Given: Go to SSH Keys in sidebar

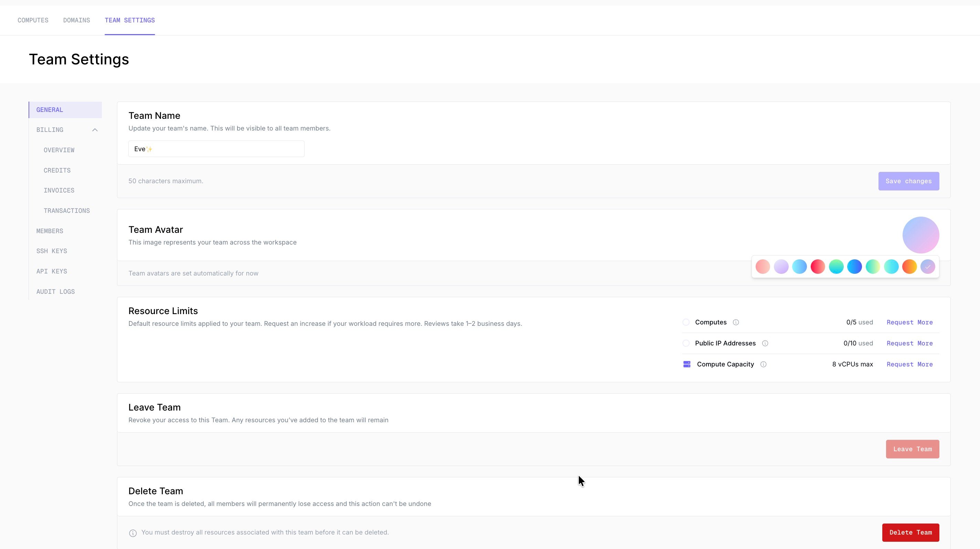Looking at the screenshot, I should 52,251.
